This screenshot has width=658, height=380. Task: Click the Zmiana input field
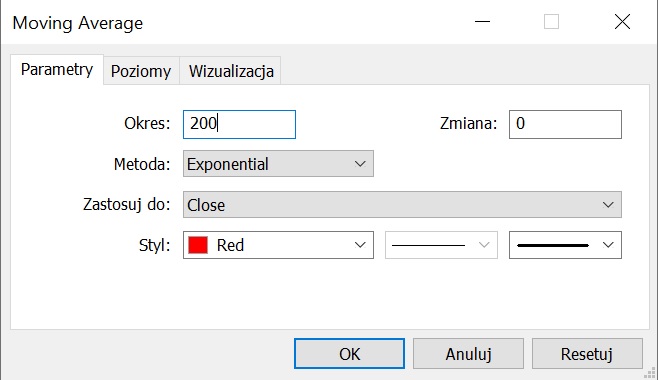[565, 124]
